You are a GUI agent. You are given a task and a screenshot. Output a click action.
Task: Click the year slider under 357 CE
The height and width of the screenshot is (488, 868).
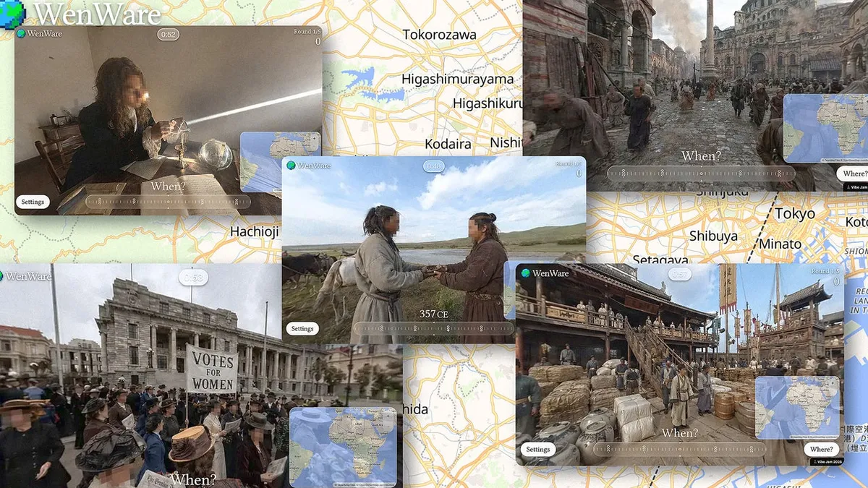tap(434, 329)
